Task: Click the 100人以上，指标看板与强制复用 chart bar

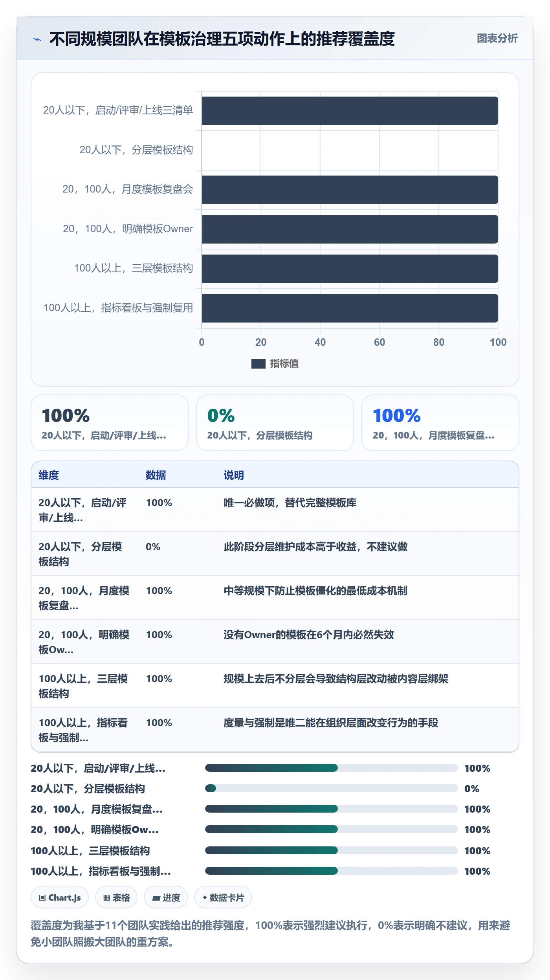Action: tap(350, 308)
